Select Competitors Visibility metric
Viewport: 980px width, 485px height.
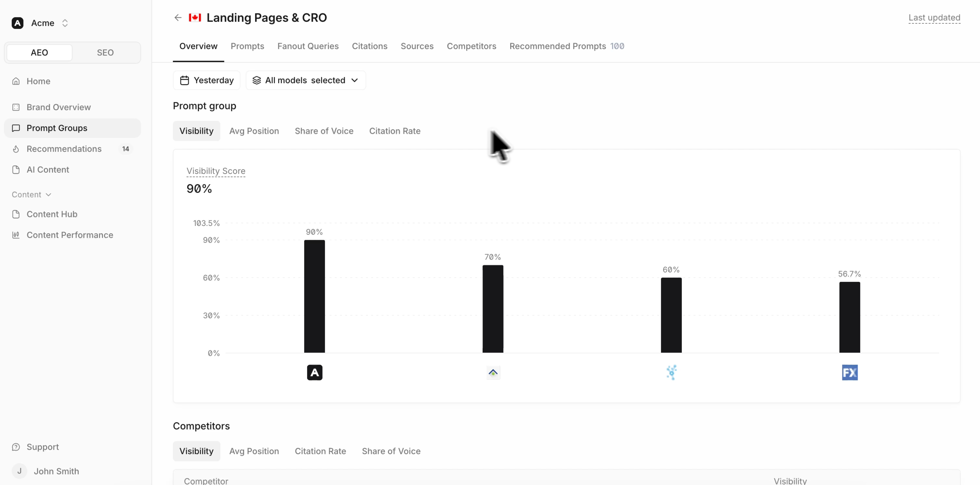196,451
